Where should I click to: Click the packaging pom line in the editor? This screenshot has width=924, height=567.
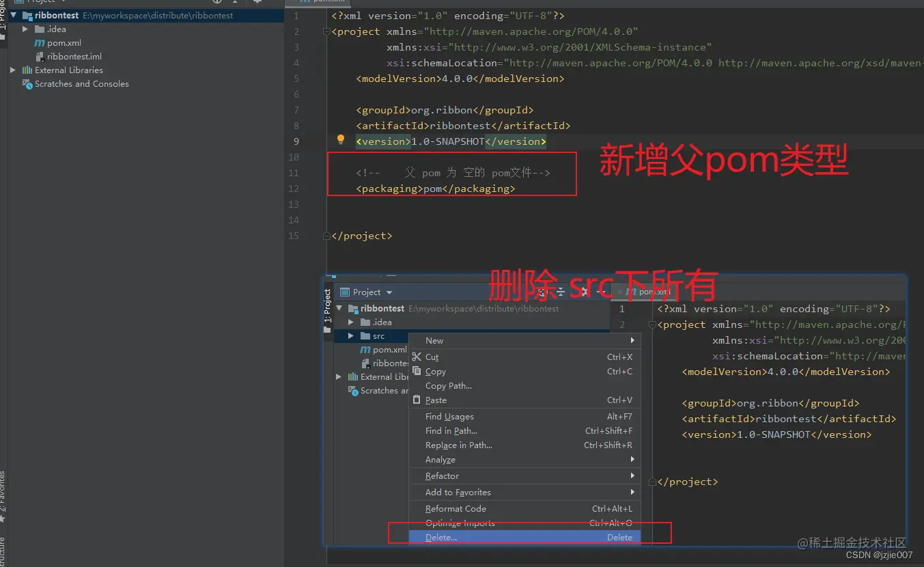[435, 189]
